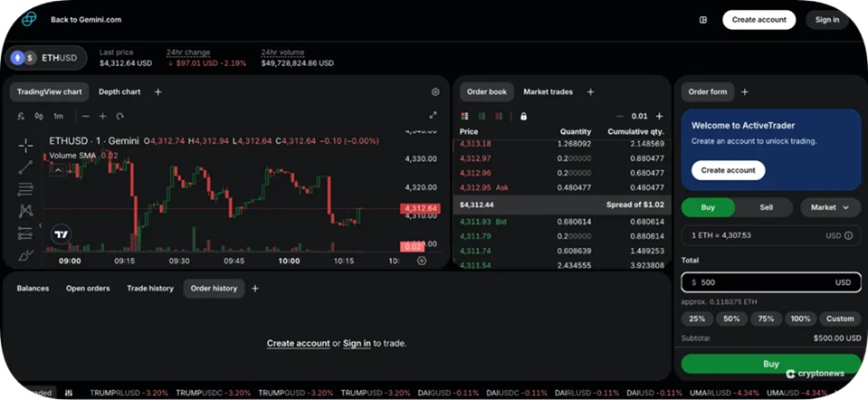This screenshot has width=868, height=400.
Task: Add a new tab to order form panel
Action: pyautogui.click(x=745, y=91)
